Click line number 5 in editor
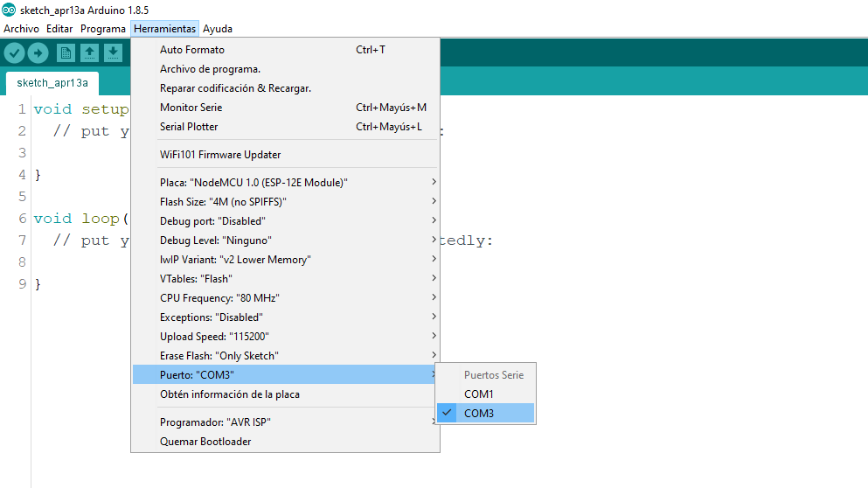868x488 pixels. (x=22, y=196)
